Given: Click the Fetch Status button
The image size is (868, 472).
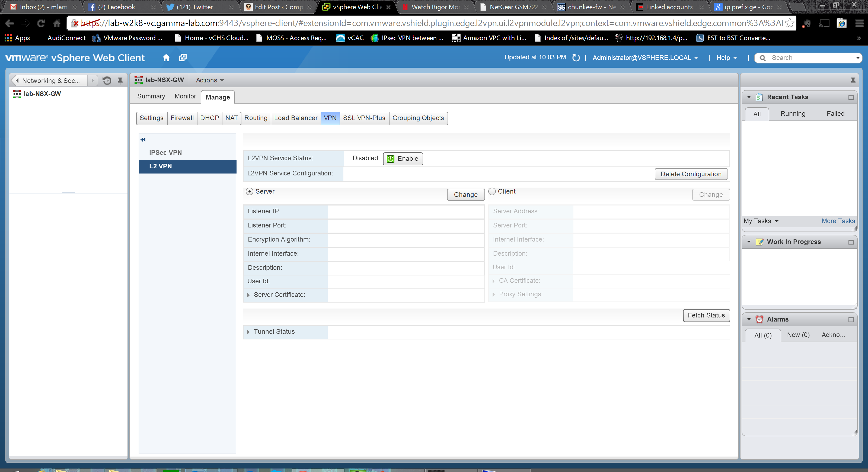Looking at the screenshot, I should click(706, 316).
